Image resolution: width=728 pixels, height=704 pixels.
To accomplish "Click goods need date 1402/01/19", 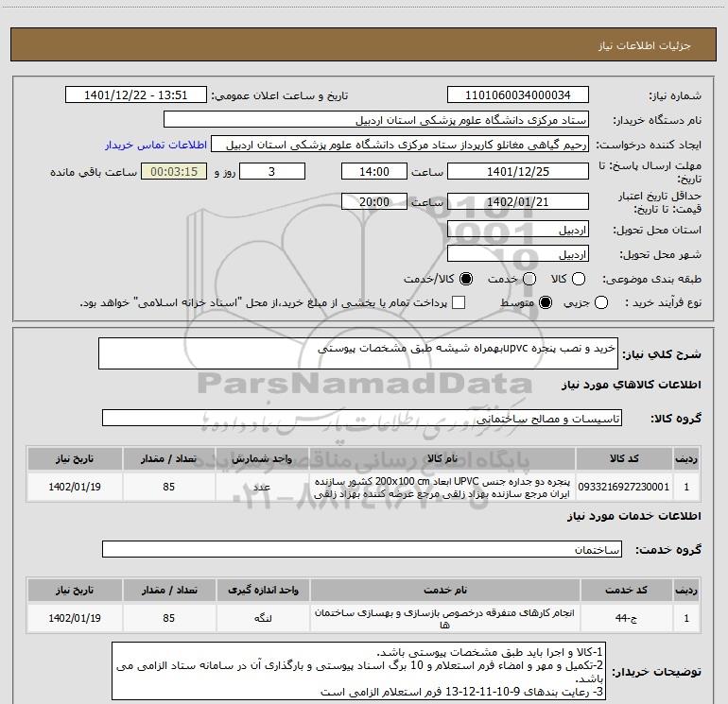I will 75,487.
